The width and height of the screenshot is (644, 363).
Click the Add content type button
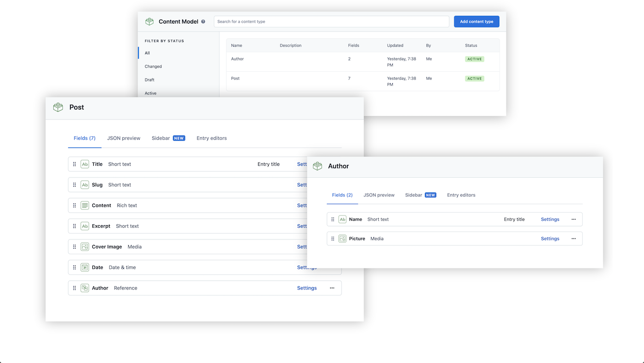(x=477, y=21)
